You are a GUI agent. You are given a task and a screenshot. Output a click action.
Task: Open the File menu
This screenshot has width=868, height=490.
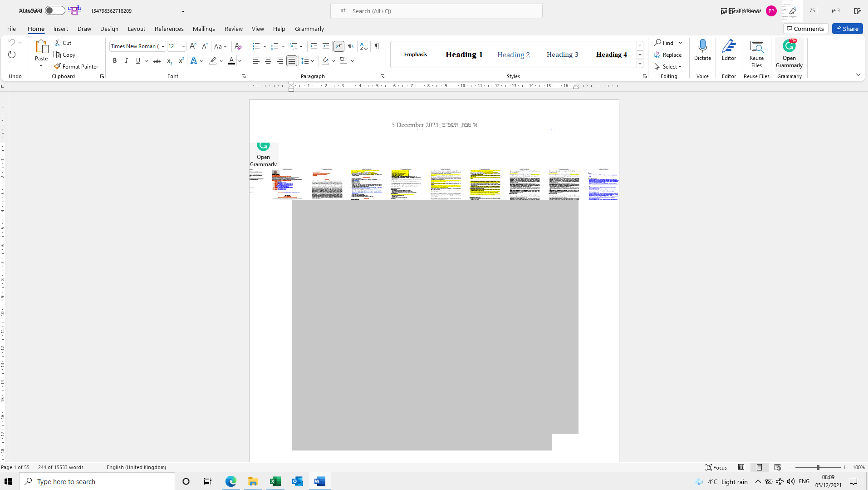(x=11, y=29)
